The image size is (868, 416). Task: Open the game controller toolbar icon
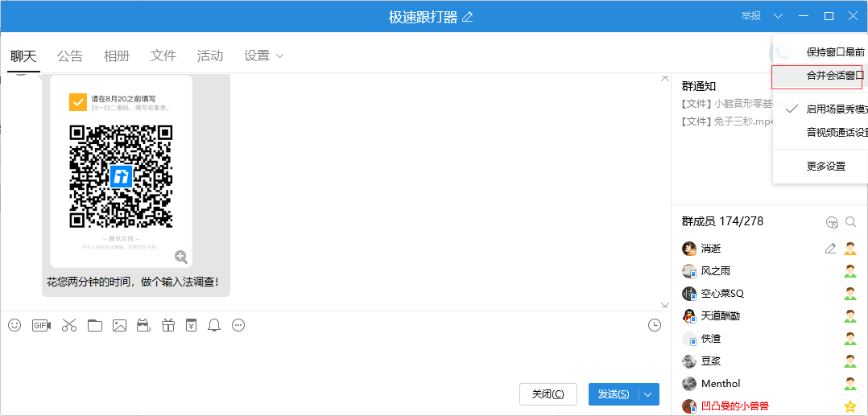[x=143, y=325]
